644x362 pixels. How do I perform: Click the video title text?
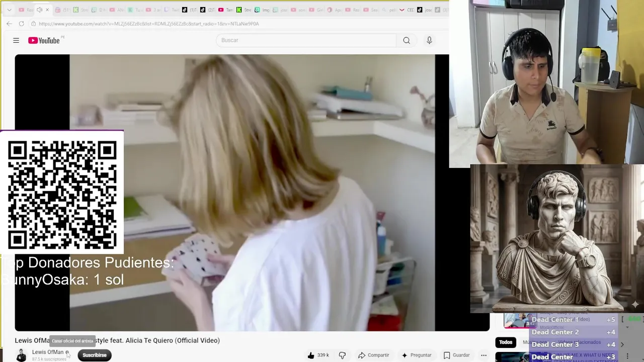click(117, 340)
